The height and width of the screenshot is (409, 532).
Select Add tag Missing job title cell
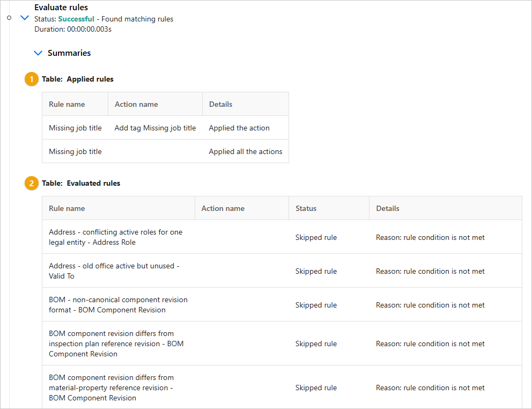tap(156, 128)
